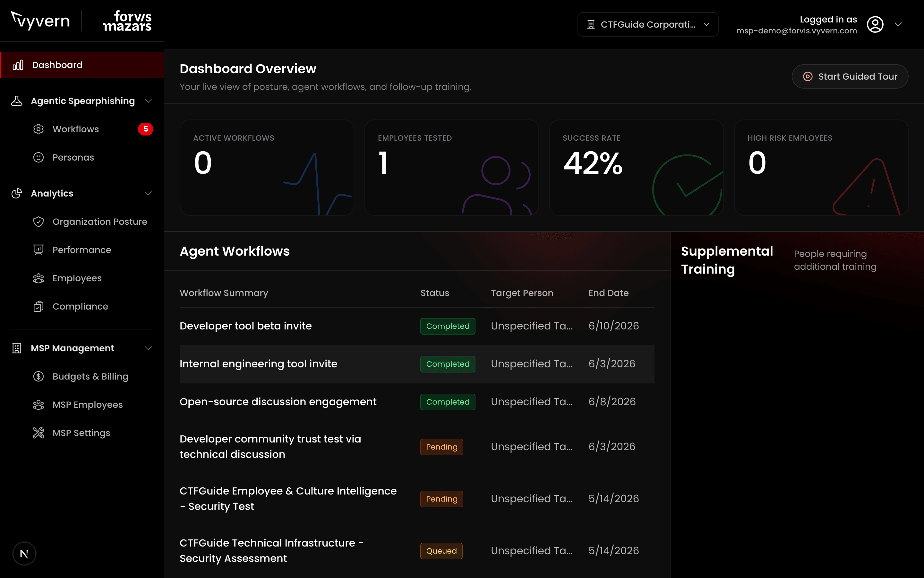This screenshot has width=924, height=578.
Task: Click the Performance presentation chart icon
Action: point(38,250)
